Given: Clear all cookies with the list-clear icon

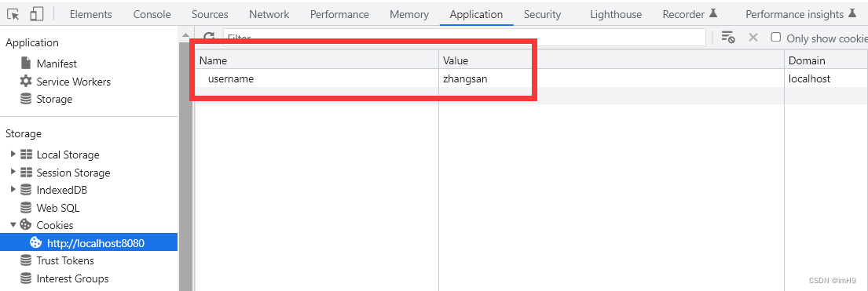Looking at the screenshot, I should coord(728,38).
